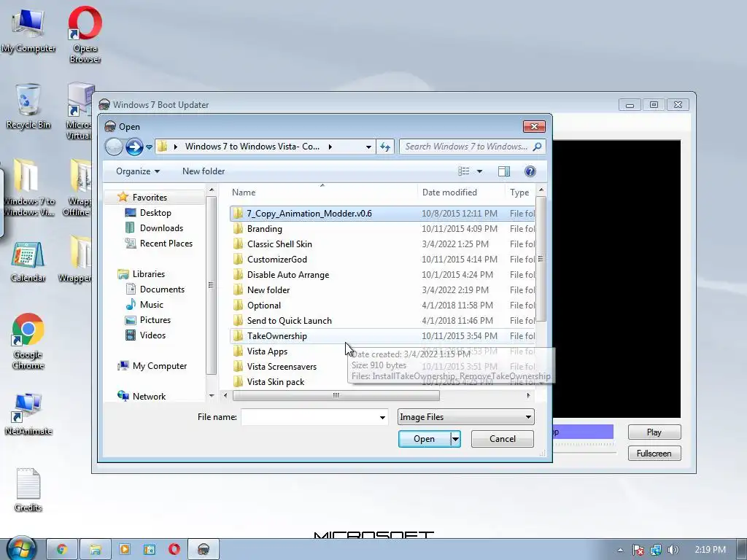747x560 pixels.
Task: Select Music library
Action: pyautogui.click(x=152, y=304)
